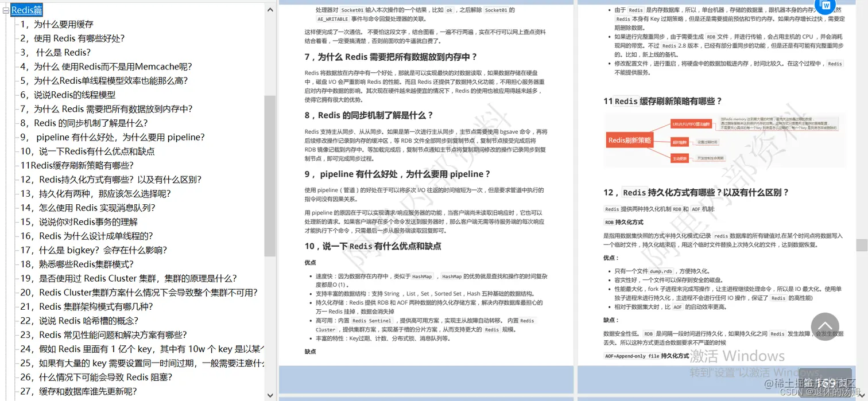Click the red Redis刷新策略 diagram box
The width and height of the screenshot is (868, 401).
[630, 140]
